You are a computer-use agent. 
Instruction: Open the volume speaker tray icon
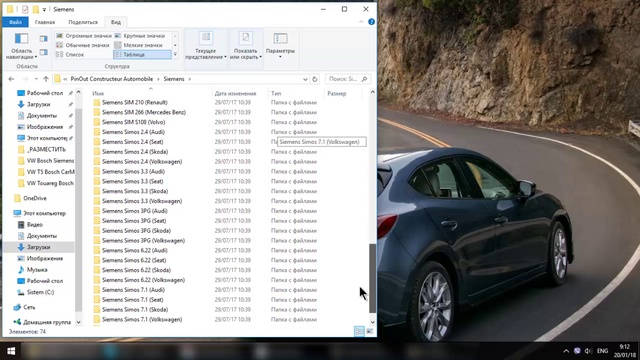pos(588,351)
